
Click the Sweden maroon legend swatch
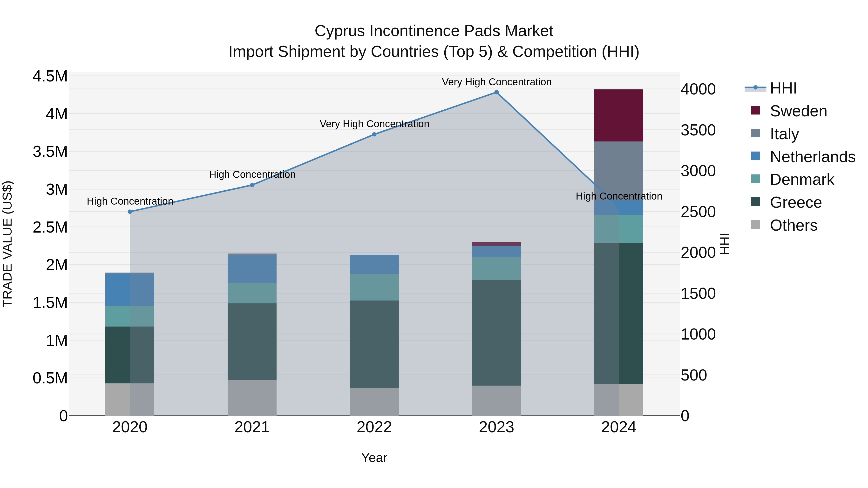coord(755,110)
